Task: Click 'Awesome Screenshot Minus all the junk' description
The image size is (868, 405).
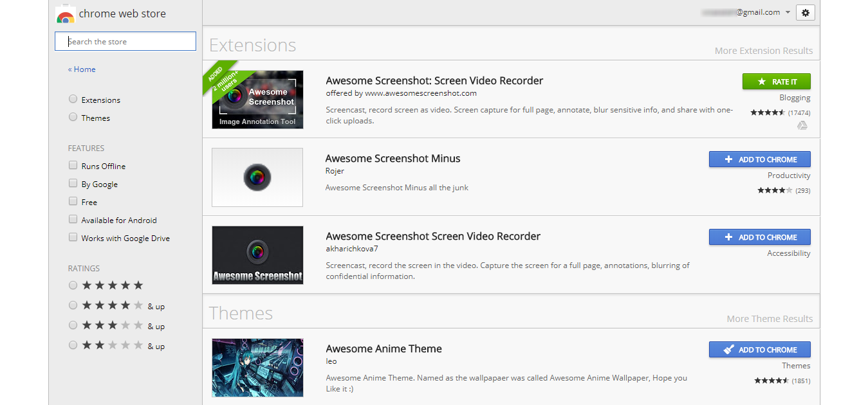Action: (x=397, y=188)
